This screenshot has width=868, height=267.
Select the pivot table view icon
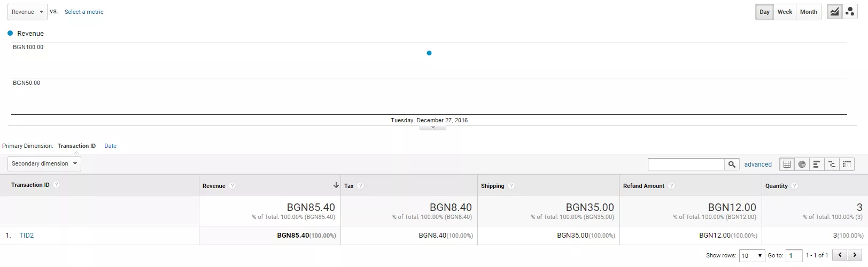point(847,164)
